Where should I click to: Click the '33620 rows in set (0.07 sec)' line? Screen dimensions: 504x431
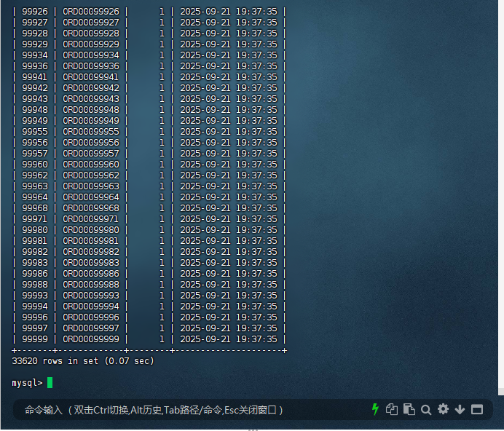click(83, 361)
